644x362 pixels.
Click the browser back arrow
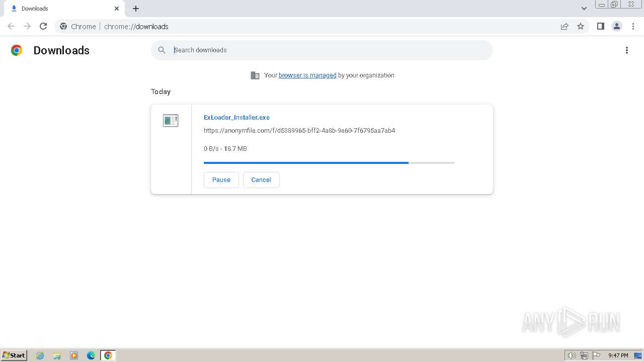coord(11,26)
